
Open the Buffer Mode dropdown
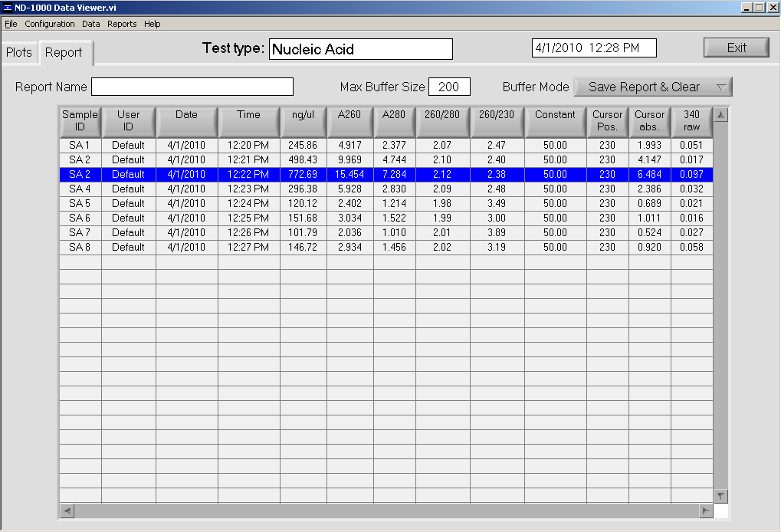pyautogui.click(x=653, y=87)
